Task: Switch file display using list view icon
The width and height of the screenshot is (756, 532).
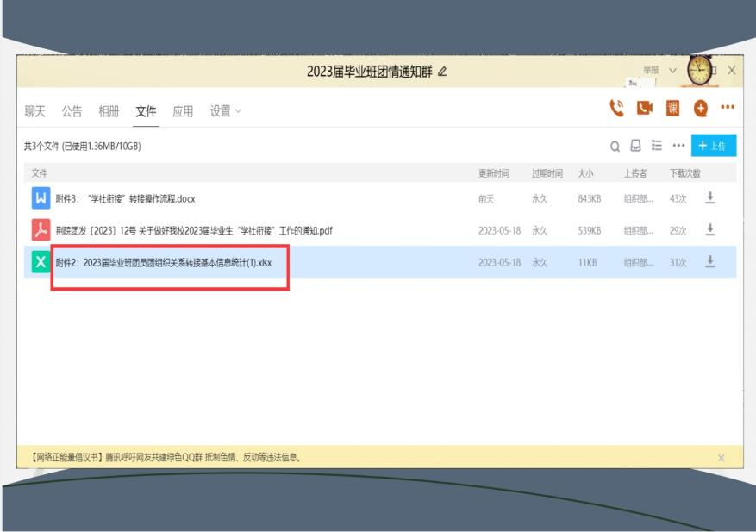Action: click(x=658, y=146)
